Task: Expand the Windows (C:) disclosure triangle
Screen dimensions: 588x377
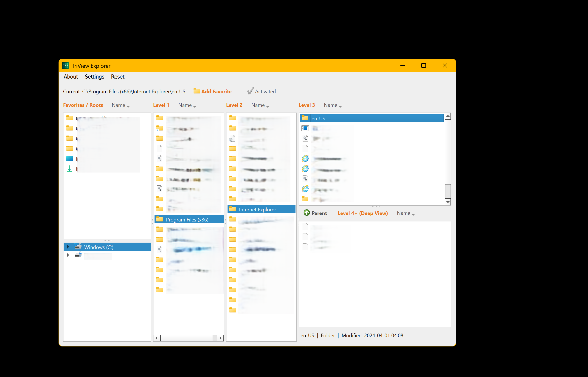Action: (68, 247)
